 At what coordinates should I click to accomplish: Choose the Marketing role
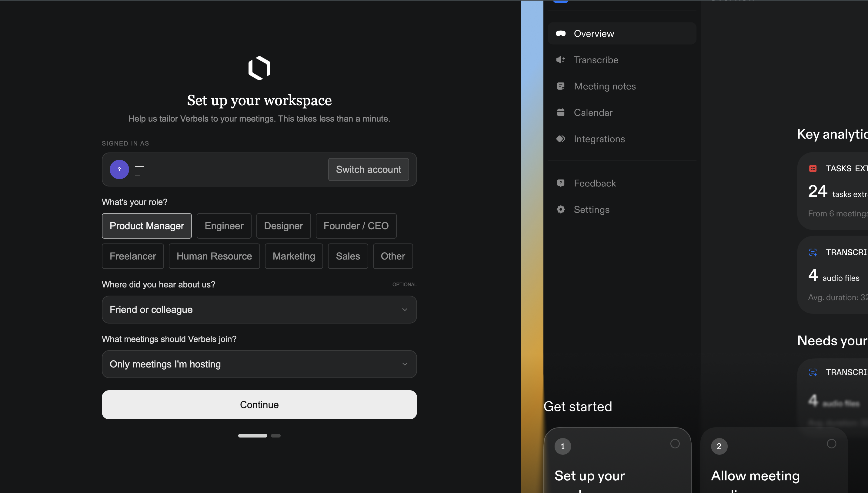294,256
